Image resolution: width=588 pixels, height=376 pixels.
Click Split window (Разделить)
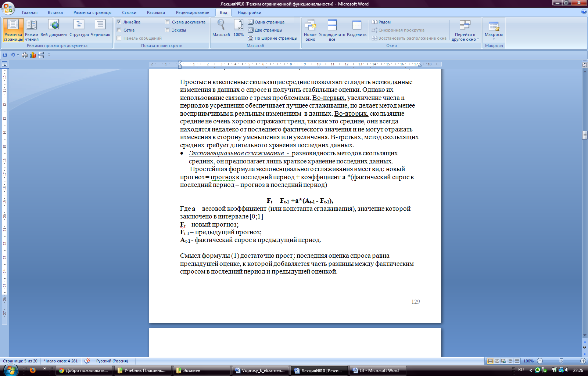(356, 29)
